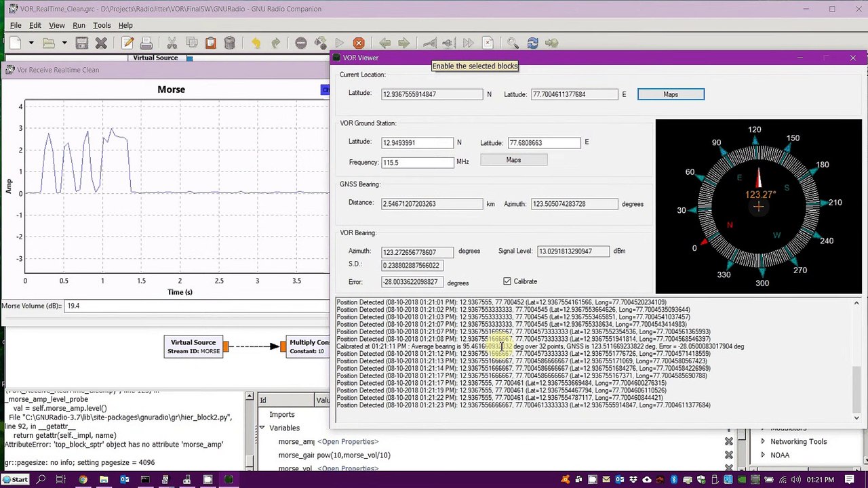Select the Virtual Source MORSE block

point(193,346)
